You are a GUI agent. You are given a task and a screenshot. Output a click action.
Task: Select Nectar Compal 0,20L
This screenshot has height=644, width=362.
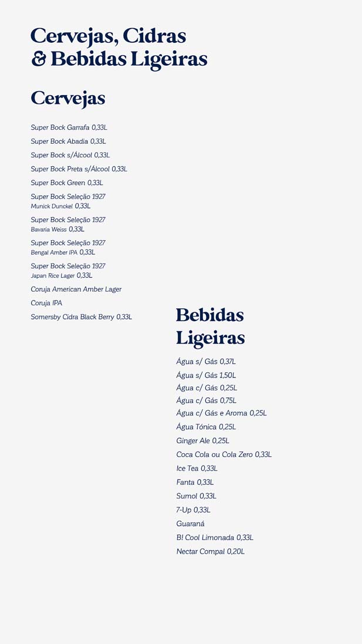[210, 552]
